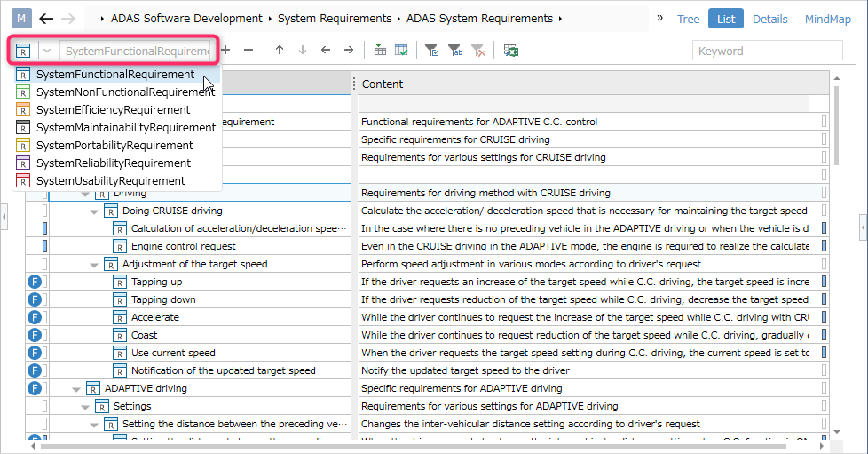Click the remove item minus icon
This screenshot has width=868, height=454.
249,51
